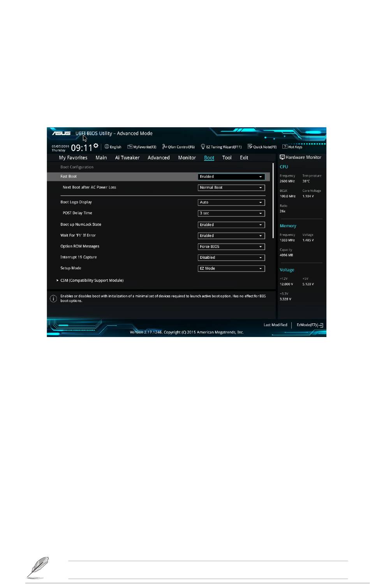Select the Option ROM Messages label
This screenshot has height=588, width=370.
[80, 246]
